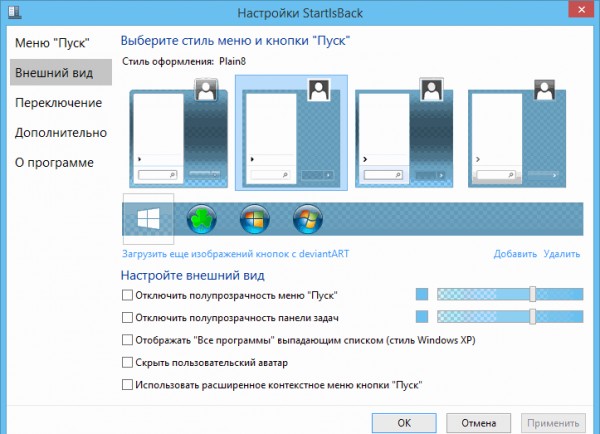This screenshot has height=434, width=600.
Task: Click the Start menu color swatch
Action: pyautogui.click(x=422, y=294)
